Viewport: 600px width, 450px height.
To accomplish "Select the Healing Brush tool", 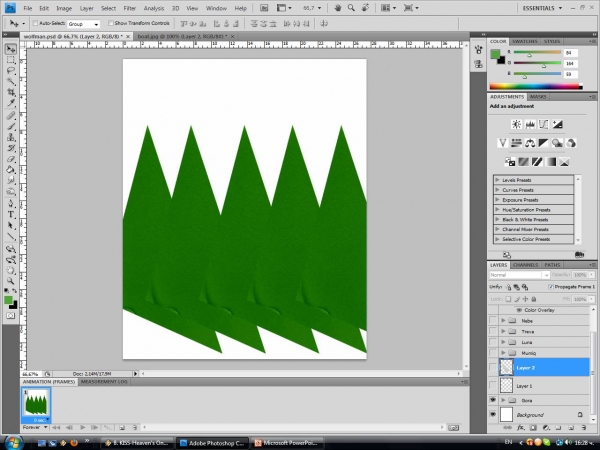I will 11,116.
